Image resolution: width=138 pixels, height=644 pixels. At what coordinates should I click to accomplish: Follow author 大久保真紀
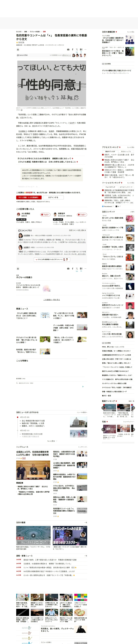45,214
